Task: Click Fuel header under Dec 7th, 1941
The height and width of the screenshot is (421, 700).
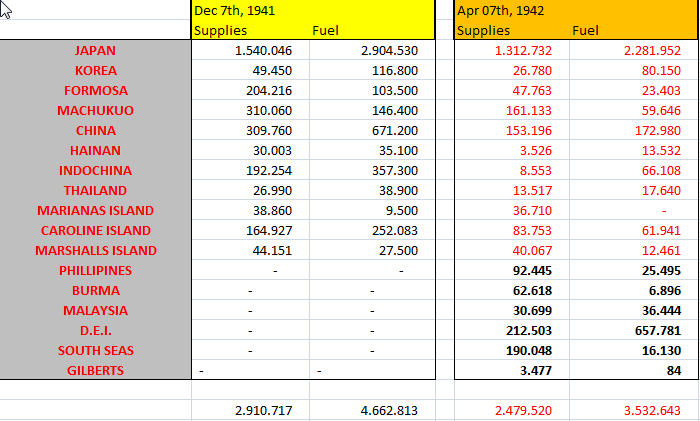Action: pyautogui.click(x=372, y=30)
